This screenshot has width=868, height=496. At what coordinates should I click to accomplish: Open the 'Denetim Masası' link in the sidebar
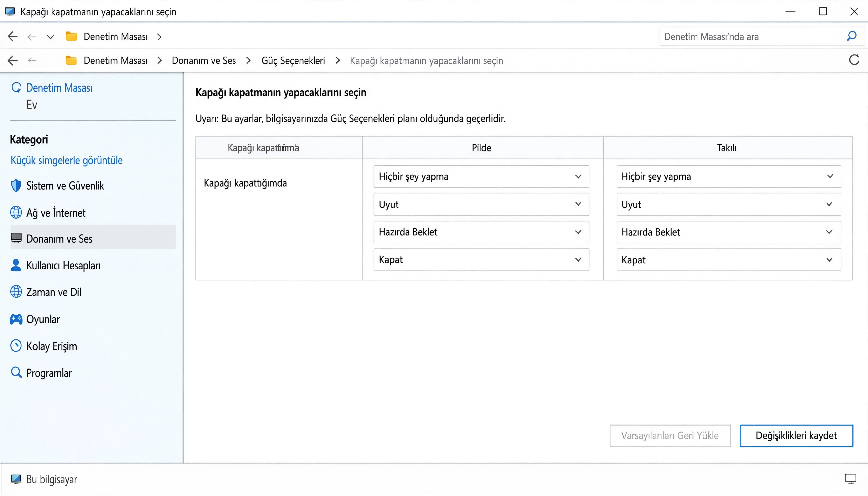click(x=59, y=88)
